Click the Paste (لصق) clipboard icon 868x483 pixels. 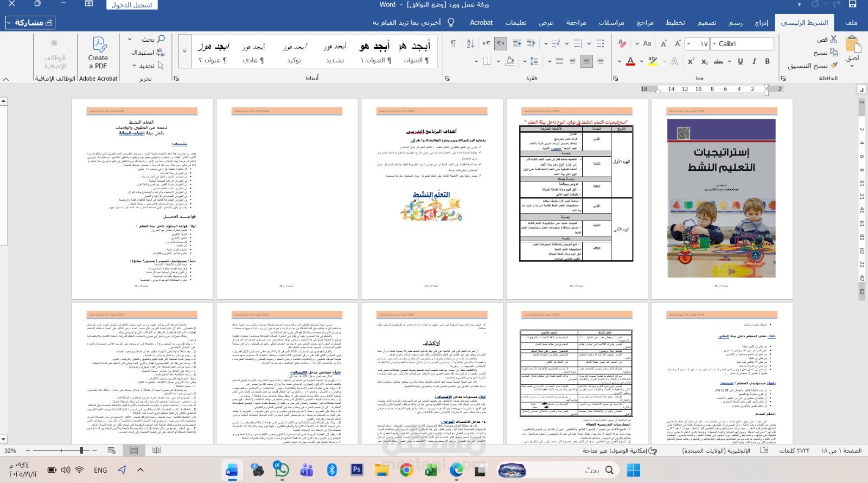click(852, 44)
